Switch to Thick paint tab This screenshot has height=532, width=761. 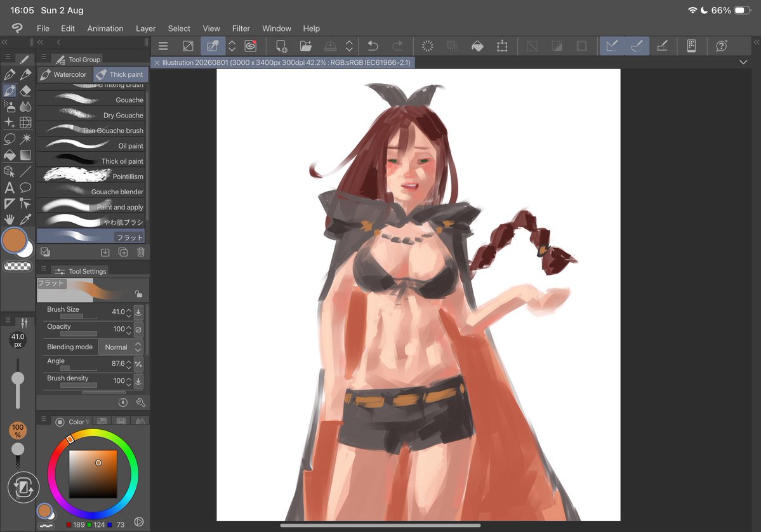[121, 74]
